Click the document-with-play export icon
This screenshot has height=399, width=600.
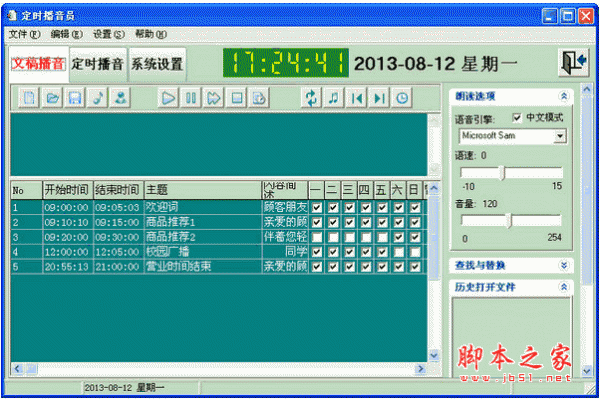[x=259, y=98]
